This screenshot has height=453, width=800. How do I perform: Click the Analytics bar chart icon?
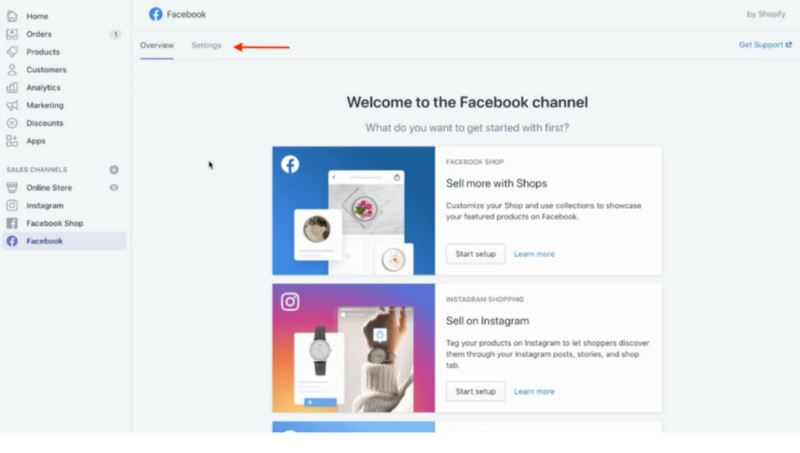tap(12, 88)
